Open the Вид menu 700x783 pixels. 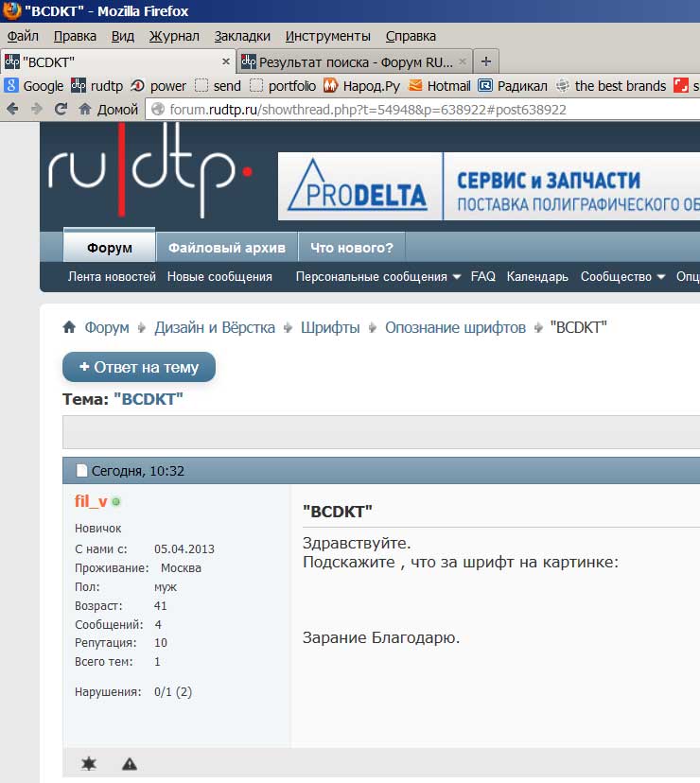coord(123,36)
